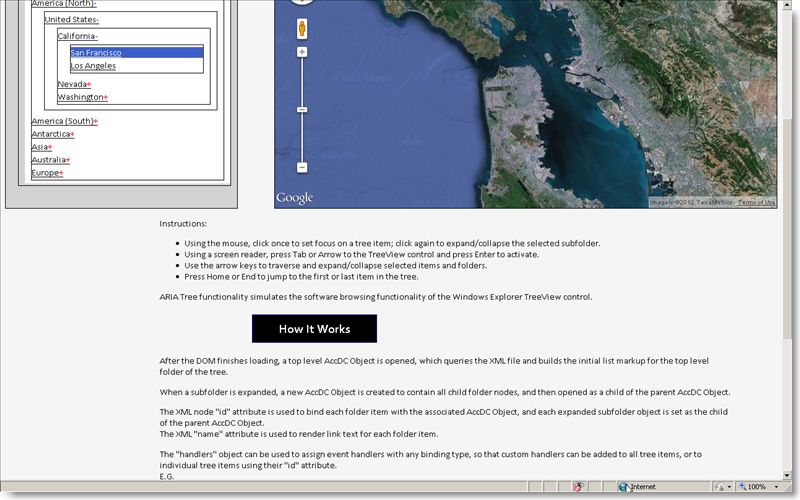Click 'Using a screen reader, press Tab' instruction line
Viewport: 800px width, 500px height.
point(361,254)
